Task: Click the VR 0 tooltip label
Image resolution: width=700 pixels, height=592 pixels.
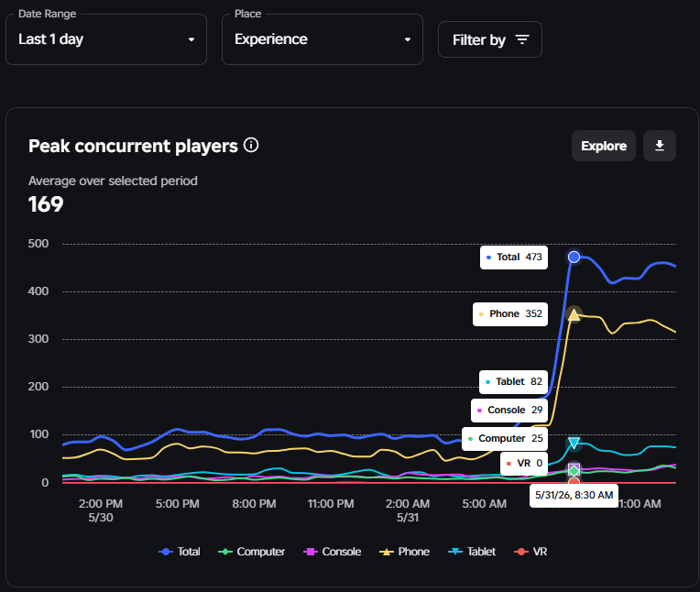Action: 524,464
